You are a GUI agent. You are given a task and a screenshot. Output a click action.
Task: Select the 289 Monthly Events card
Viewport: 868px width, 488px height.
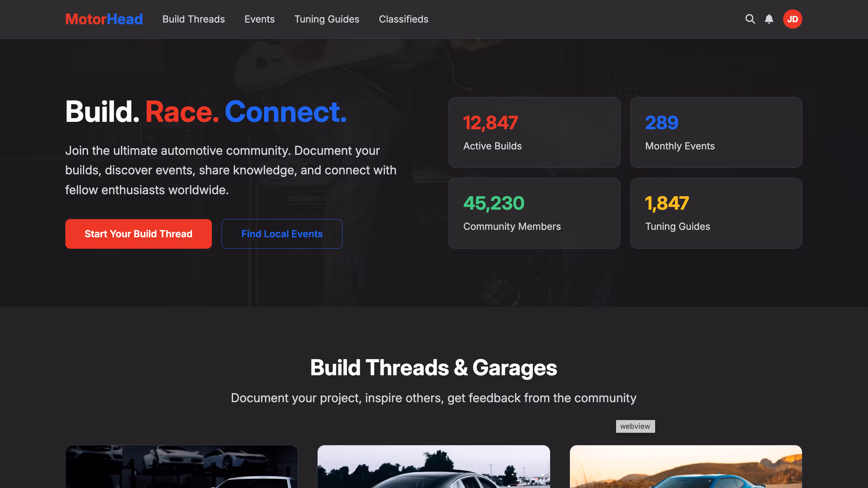coord(716,132)
